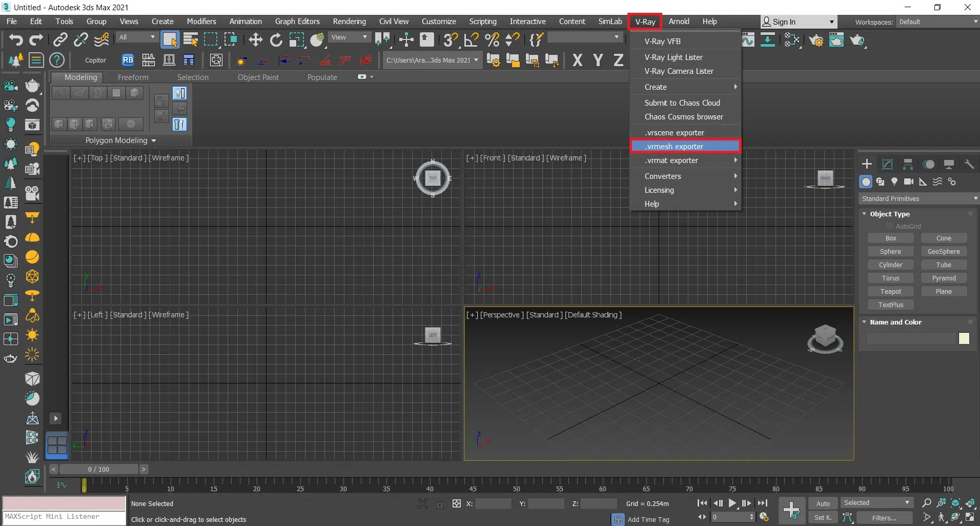Image resolution: width=980 pixels, height=526 pixels.
Task: Toggle Auto Key animation mode
Action: coord(823,503)
